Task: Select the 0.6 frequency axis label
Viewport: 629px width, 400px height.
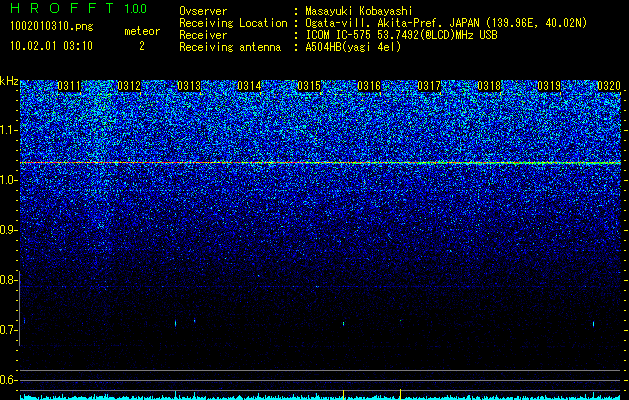Action: [8, 380]
